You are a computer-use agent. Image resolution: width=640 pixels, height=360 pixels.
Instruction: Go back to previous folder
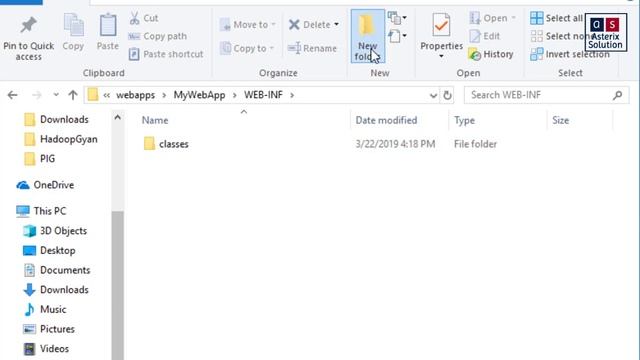[x=13, y=95]
